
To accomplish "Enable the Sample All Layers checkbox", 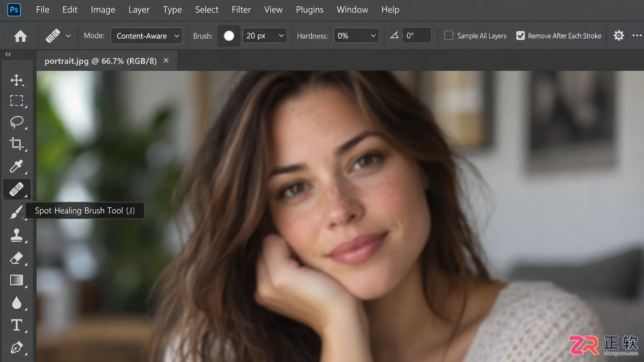I will [x=449, y=35].
